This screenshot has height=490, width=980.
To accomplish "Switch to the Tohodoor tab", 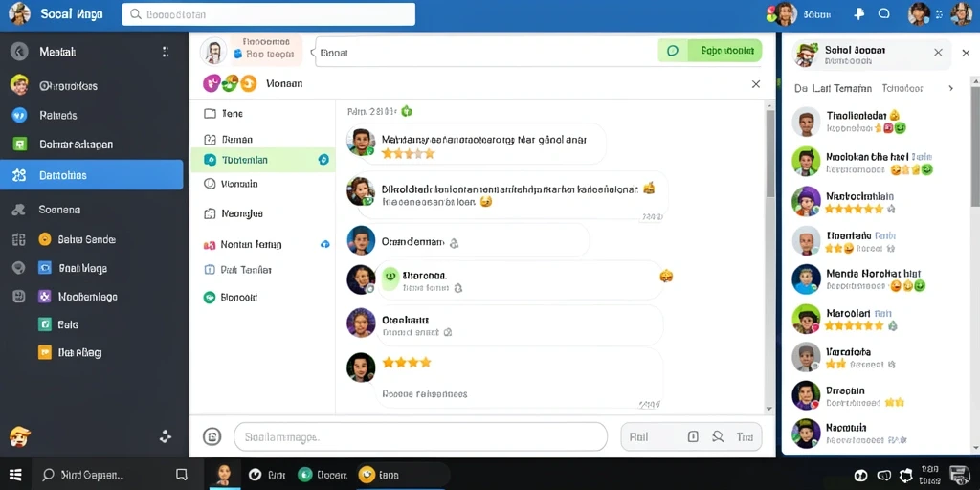I will click(902, 89).
